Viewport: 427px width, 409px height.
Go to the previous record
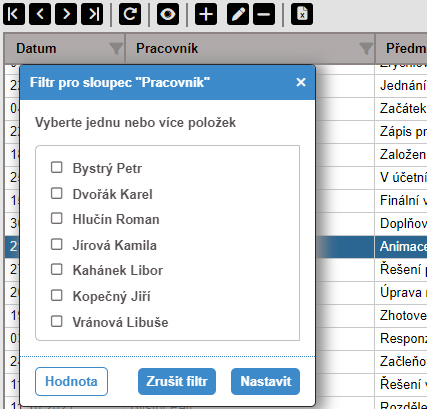[40, 14]
